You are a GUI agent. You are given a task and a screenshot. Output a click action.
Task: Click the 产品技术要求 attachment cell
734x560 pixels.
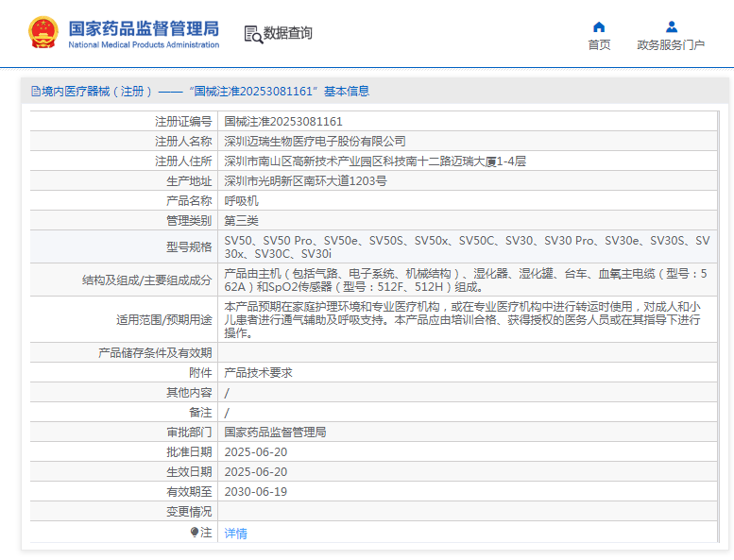click(x=258, y=373)
